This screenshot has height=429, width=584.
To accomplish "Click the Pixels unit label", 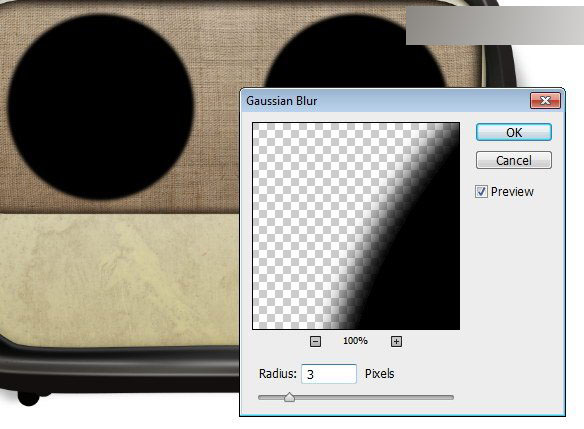I will coord(380,374).
